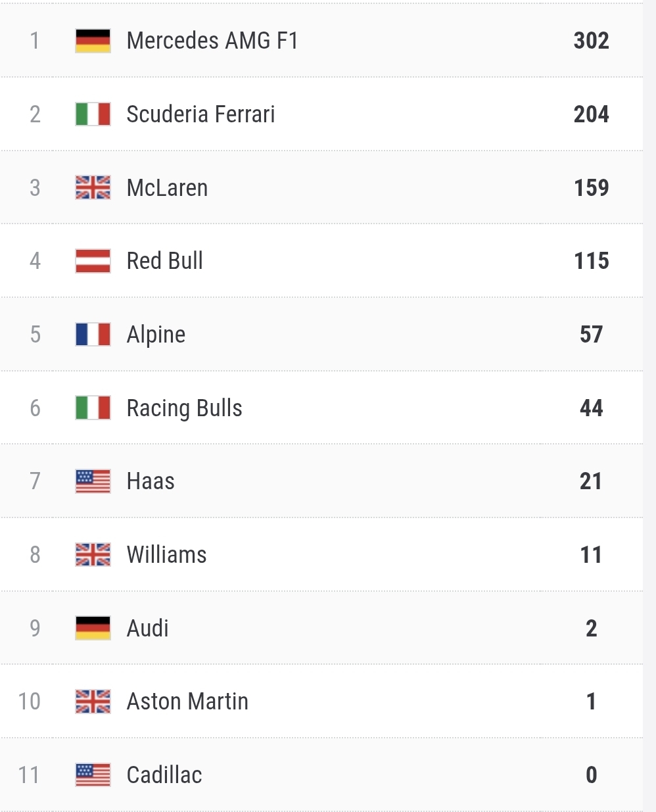
Task: Click the German flag beside Mercedes AMG F1
Action: pos(93,41)
